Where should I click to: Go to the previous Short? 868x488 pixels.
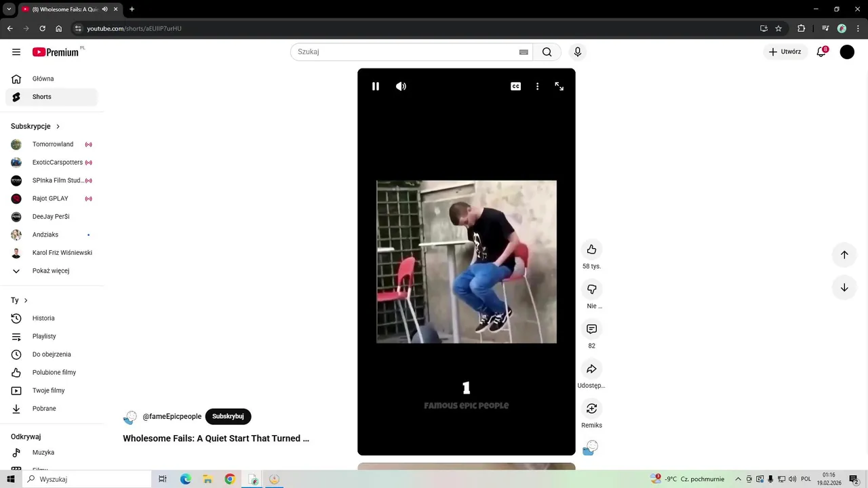point(844,255)
